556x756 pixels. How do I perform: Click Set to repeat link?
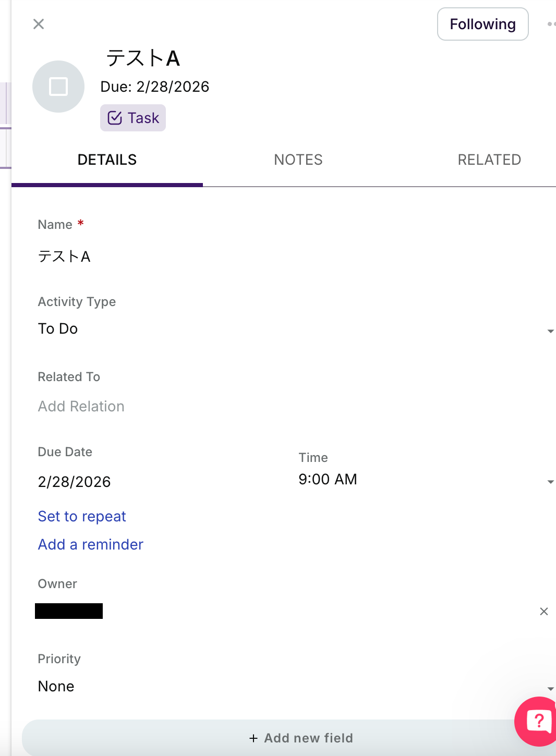click(x=82, y=516)
